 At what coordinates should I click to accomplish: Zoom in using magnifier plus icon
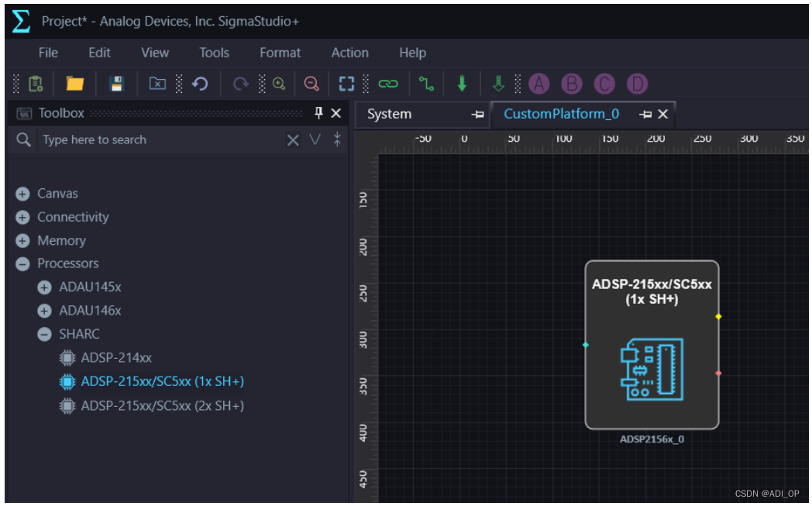pyautogui.click(x=279, y=84)
